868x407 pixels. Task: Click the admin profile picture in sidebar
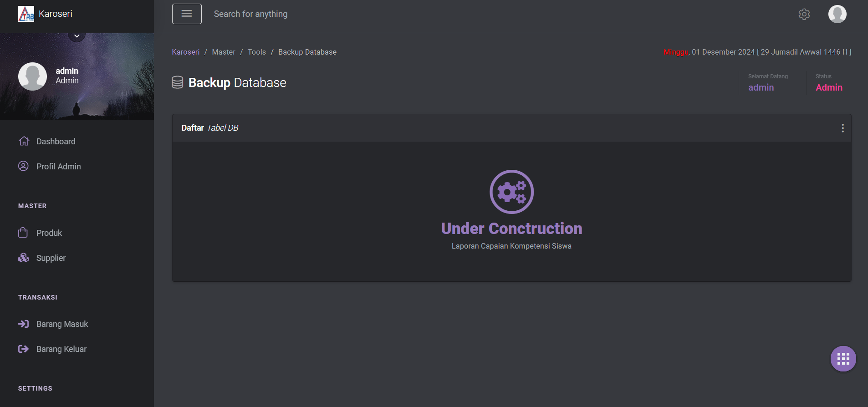(x=32, y=76)
